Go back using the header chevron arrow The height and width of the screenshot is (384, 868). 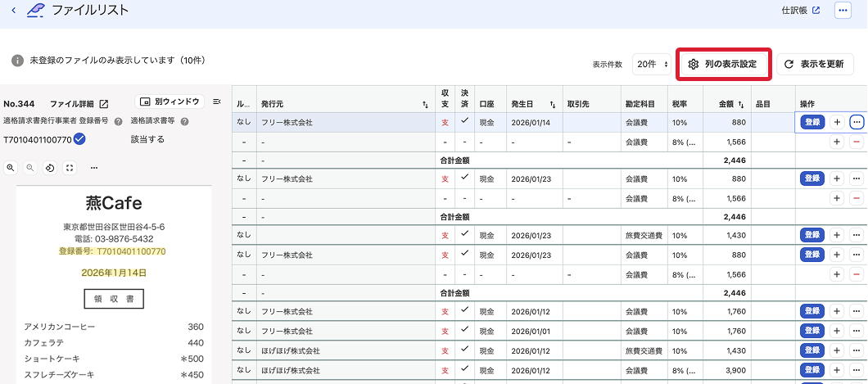coord(14,10)
